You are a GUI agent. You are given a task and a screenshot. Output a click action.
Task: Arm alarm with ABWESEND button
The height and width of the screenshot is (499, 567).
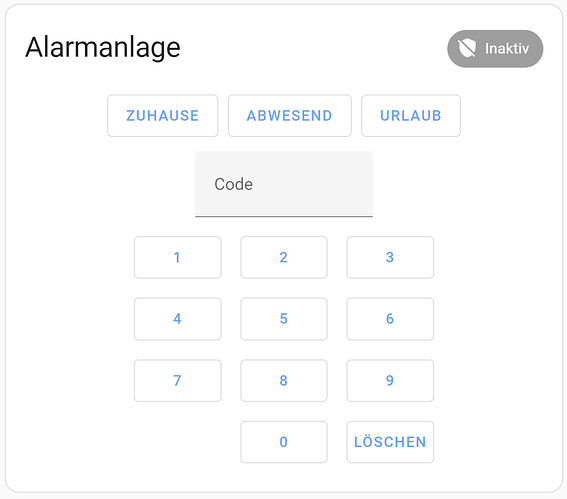290,116
